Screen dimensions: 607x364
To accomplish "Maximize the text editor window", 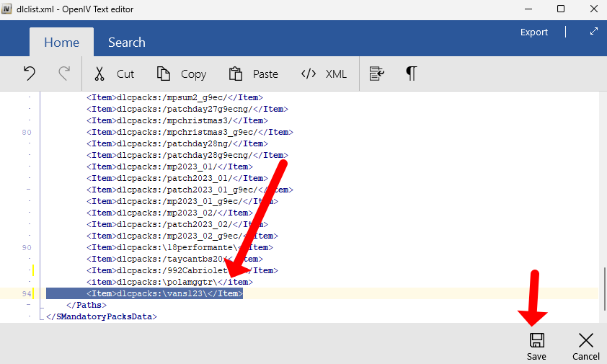I will [560, 9].
